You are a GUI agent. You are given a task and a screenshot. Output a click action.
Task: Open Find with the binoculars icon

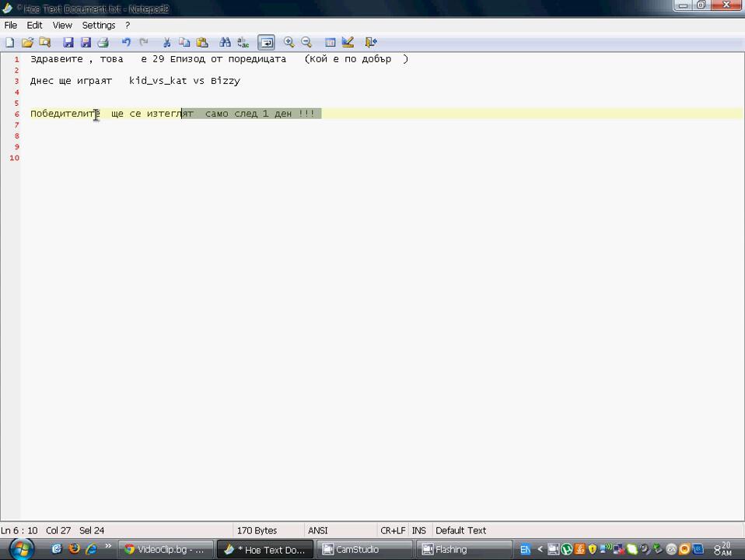coord(225,42)
